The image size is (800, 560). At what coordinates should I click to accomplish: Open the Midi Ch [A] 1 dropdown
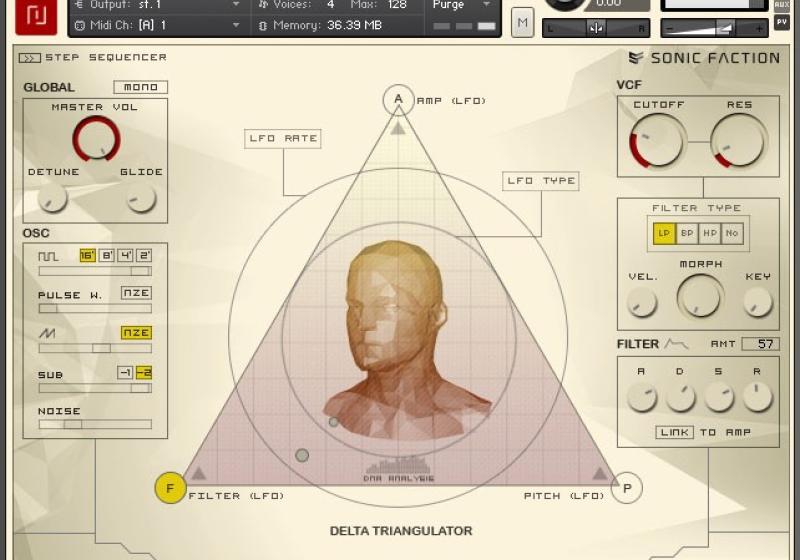[x=158, y=25]
